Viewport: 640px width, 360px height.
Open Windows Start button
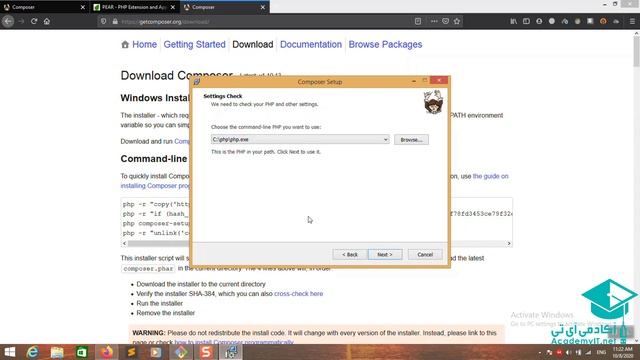tap(9, 352)
